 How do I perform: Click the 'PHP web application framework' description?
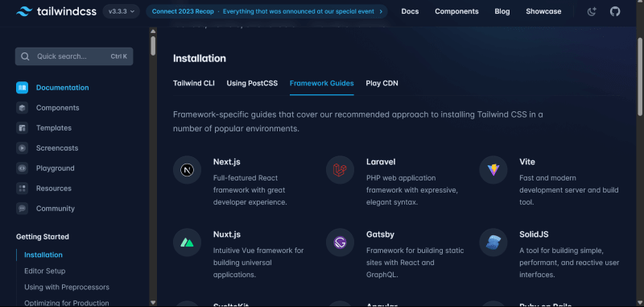412,190
